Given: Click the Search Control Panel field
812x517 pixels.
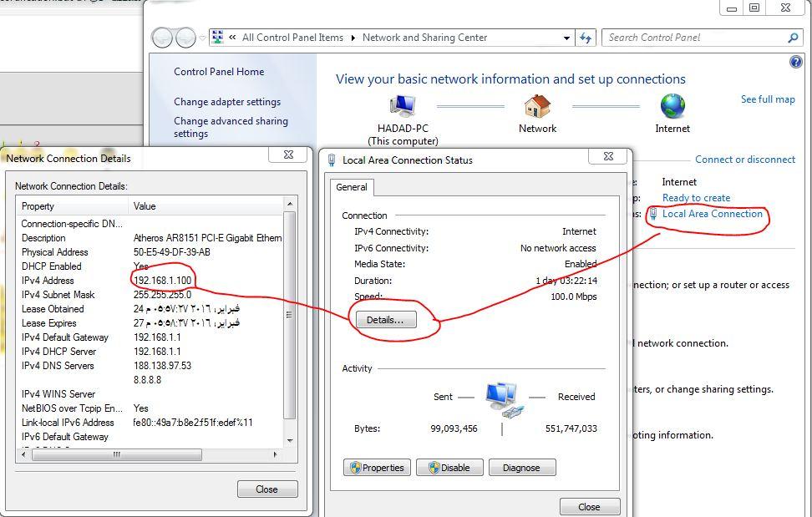Looking at the screenshot, I should pos(694,38).
